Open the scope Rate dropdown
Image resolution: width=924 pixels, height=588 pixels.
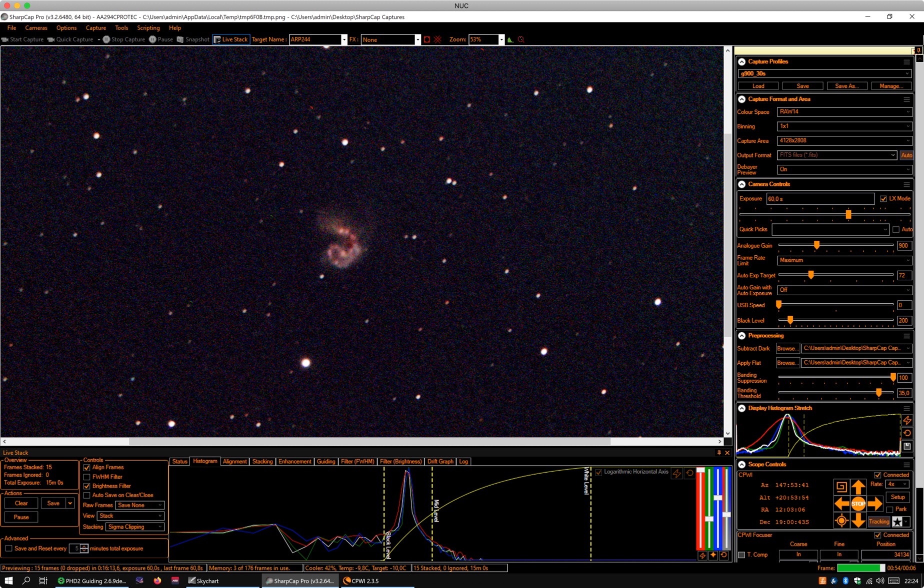[897, 484]
